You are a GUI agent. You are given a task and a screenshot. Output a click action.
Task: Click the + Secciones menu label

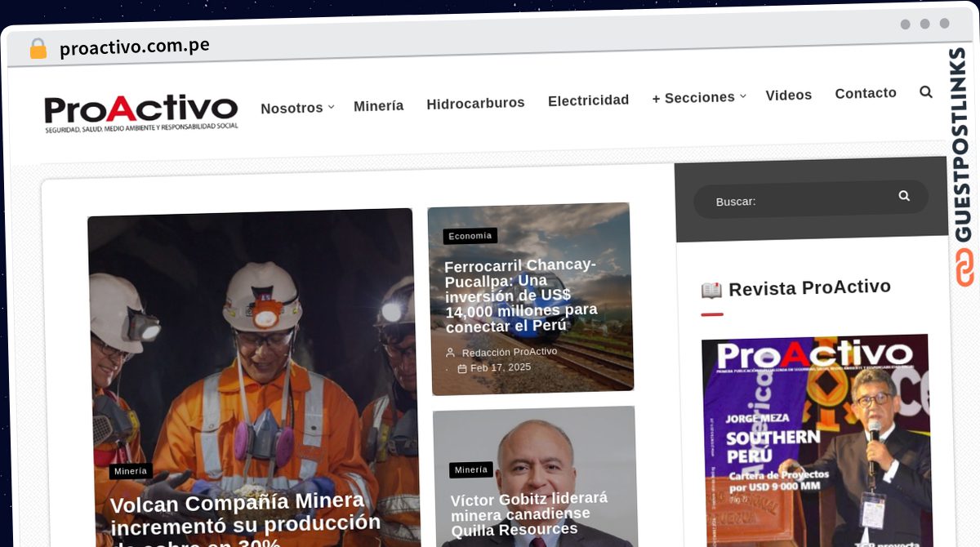pyautogui.click(x=693, y=98)
